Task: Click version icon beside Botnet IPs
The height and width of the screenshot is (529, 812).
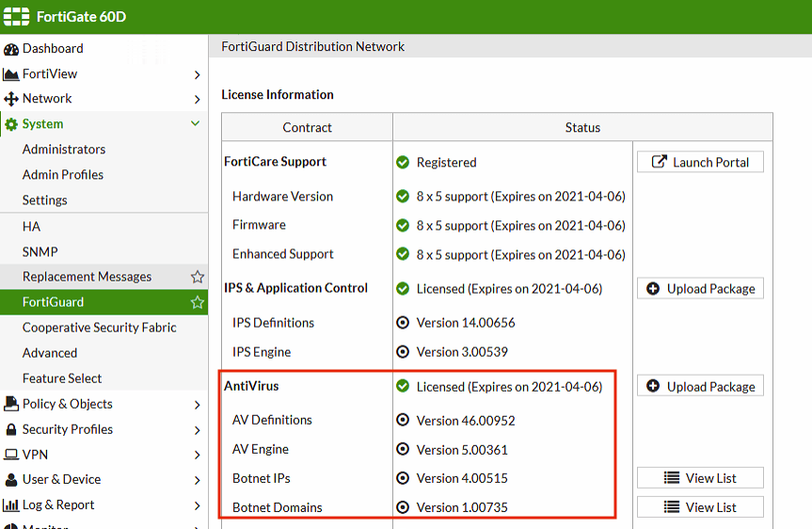Action: click(x=403, y=478)
